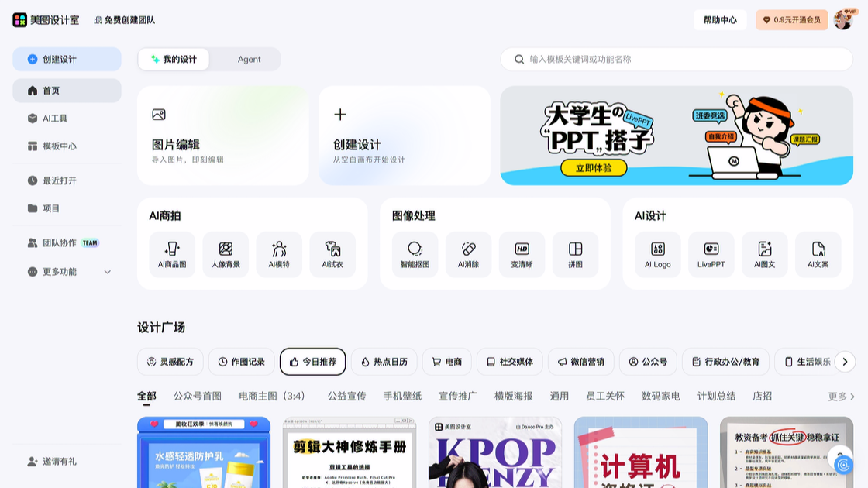Expand 更多 template categories

pyautogui.click(x=841, y=397)
